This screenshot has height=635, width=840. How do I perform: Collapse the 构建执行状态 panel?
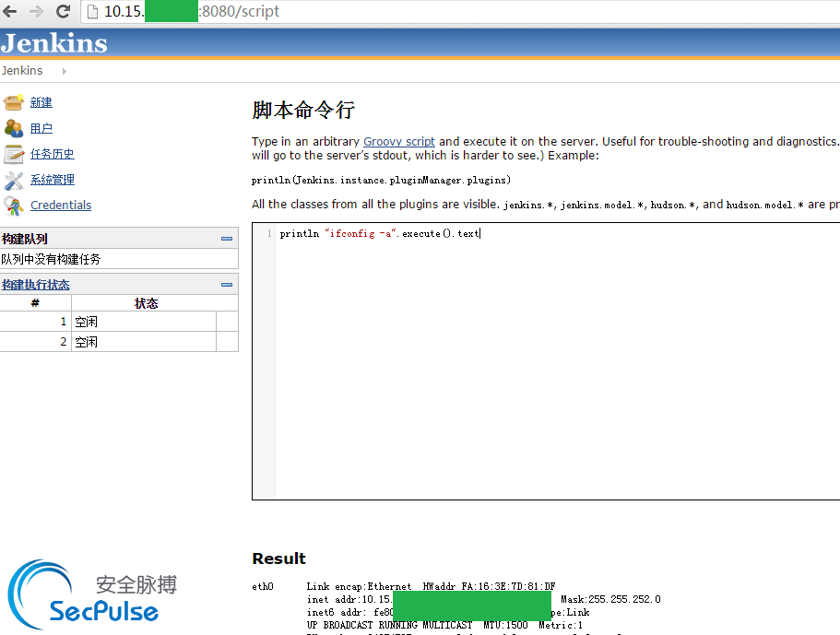coord(227,284)
